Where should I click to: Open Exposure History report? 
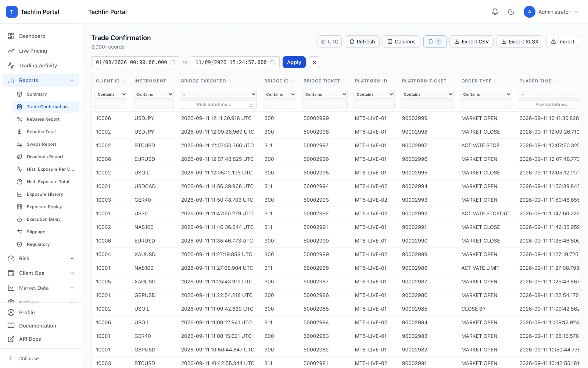click(46, 194)
